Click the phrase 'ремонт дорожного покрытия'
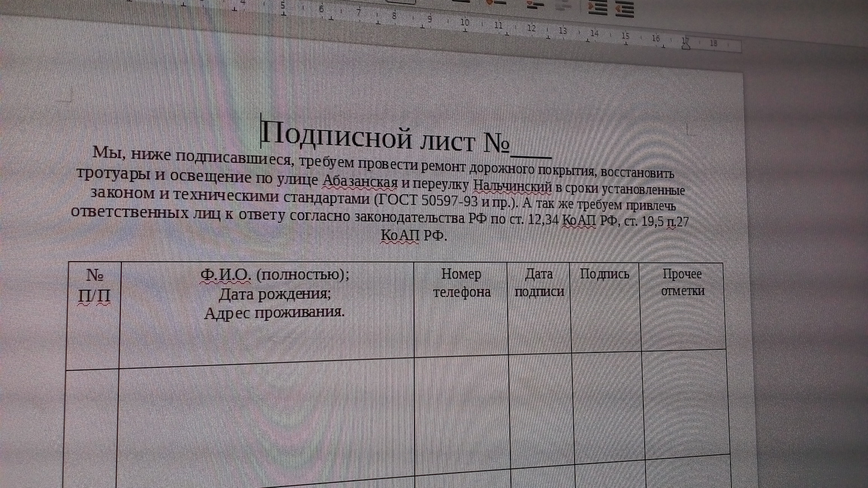This screenshot has height=488, width=868. point(507,169)
